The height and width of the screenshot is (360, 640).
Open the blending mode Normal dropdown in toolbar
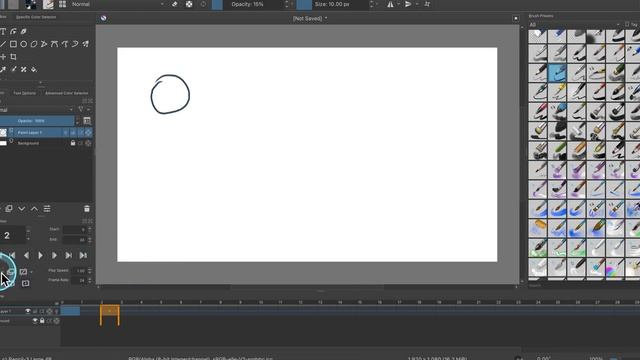[118, 4]
